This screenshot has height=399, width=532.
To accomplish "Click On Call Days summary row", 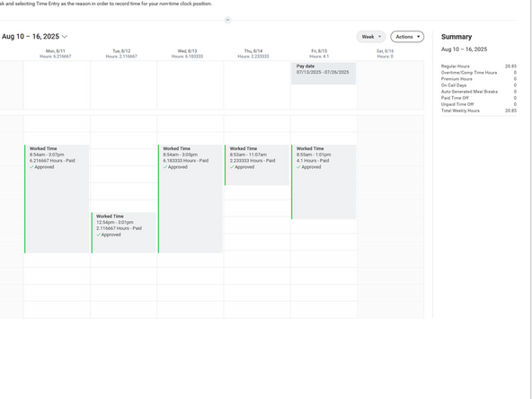I will [479, 85].
